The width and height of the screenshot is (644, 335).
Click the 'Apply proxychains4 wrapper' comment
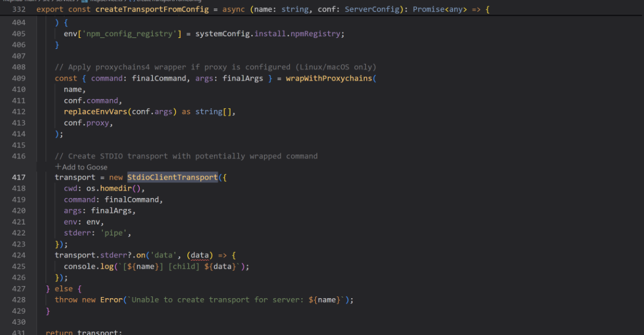coord(216,67)
